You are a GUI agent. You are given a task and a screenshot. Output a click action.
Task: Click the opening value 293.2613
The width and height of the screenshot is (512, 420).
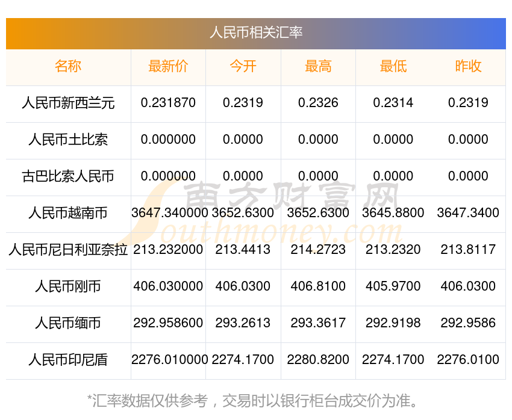tap(243, 323)
